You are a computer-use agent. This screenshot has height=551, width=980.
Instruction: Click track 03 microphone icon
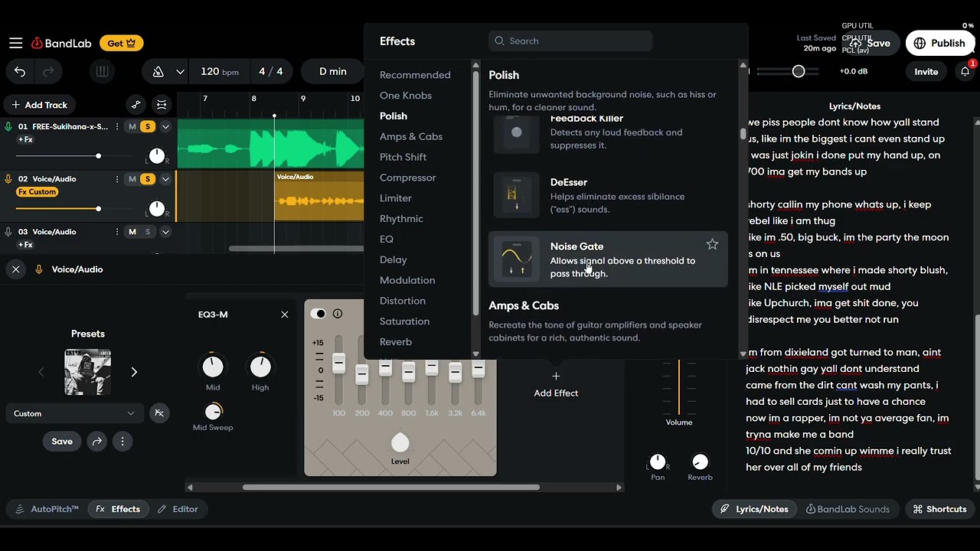(x=8, y=232)
